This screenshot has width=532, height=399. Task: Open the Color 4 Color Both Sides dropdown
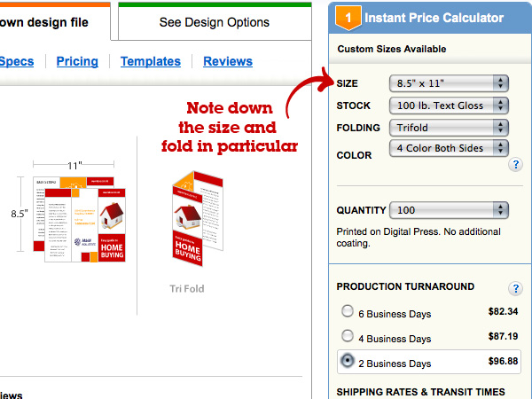(x=449, y=148)
